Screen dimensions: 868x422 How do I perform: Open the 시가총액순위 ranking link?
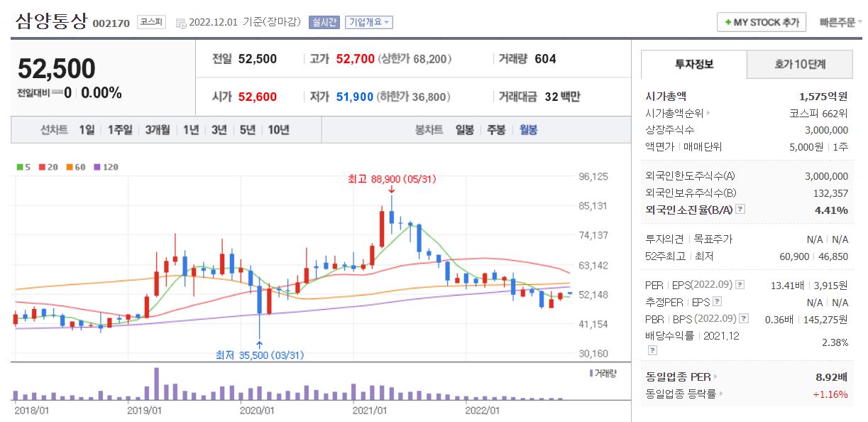pyautogui.click(x=678, y=112)
